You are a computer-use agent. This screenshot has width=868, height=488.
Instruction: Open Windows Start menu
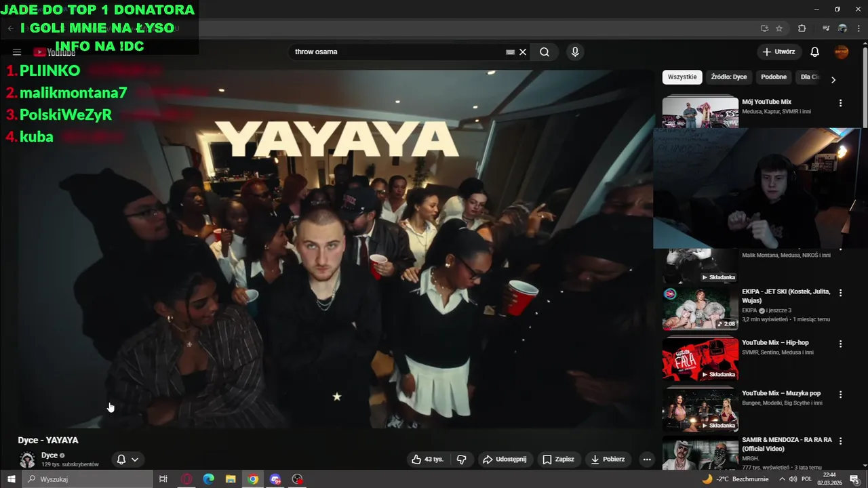click(11, 479)
